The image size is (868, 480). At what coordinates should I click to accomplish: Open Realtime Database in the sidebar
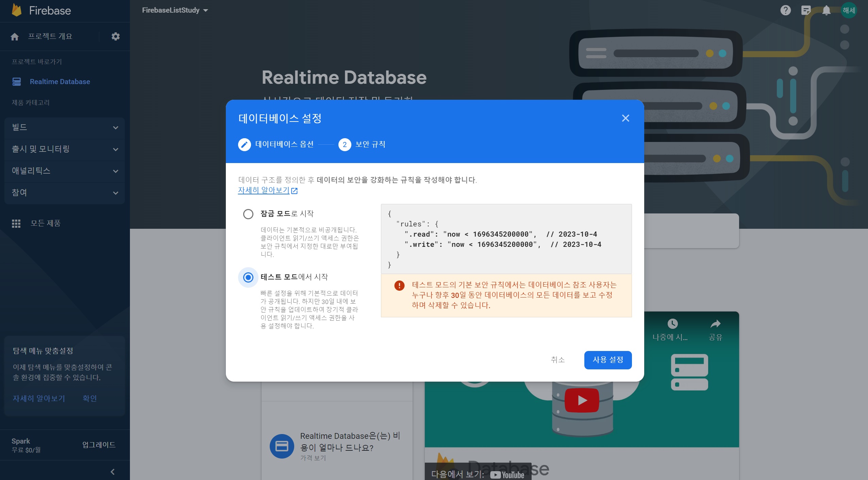(x=60, y=82)
